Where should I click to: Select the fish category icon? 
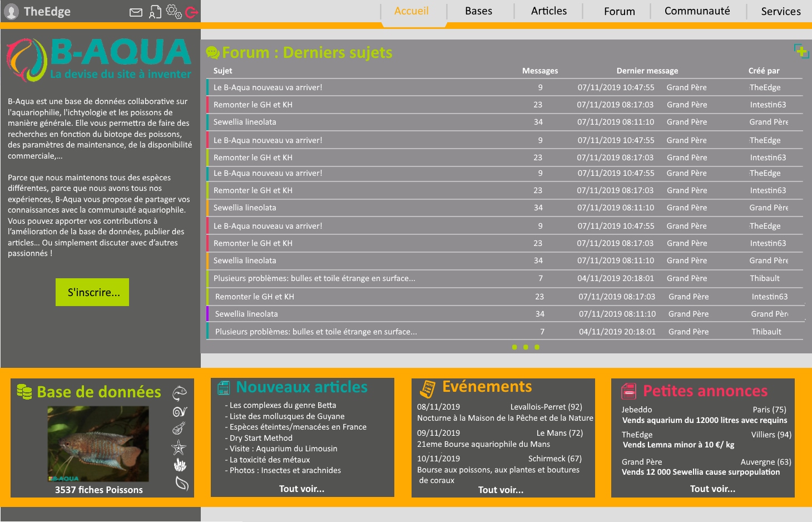(x=180, y=393)
